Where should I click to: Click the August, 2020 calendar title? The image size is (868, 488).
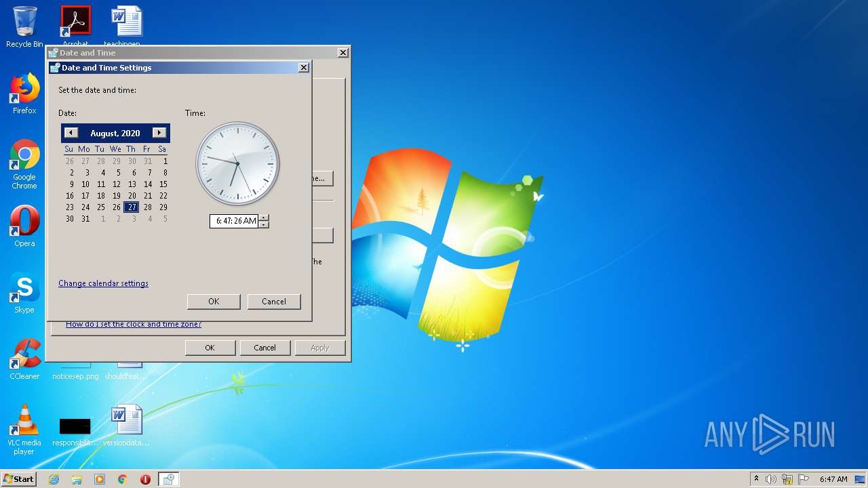pyautogui.click(x=115, y=134)
